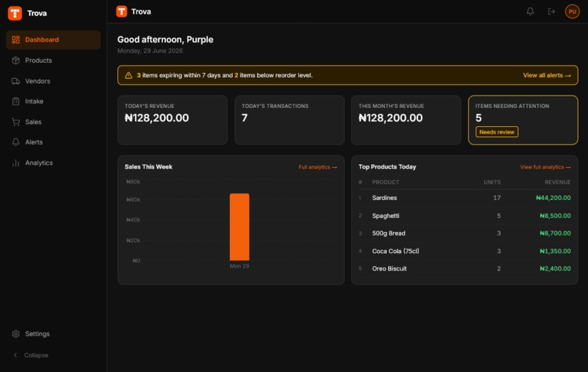The height and width of the screenshot is (372, 588).
Task: Click the 500g Bread product name
Action: [389, 233]
